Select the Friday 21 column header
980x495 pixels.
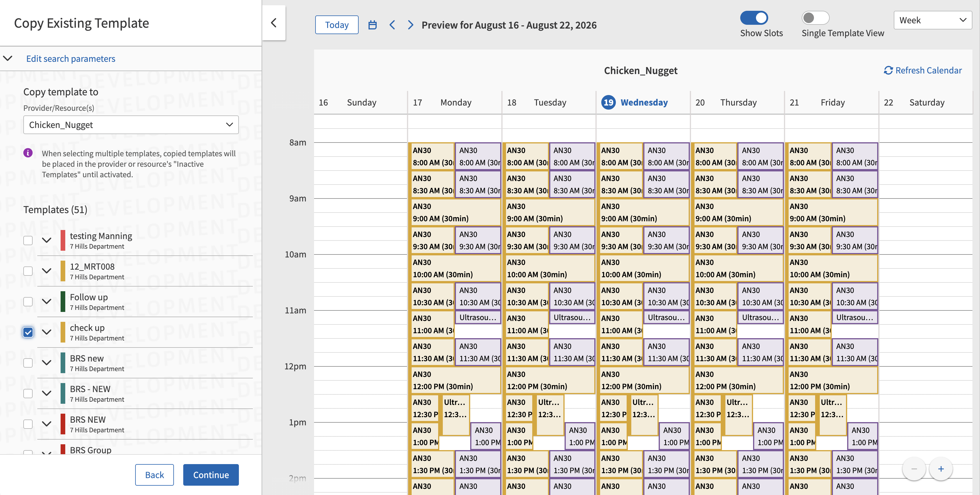832,102
